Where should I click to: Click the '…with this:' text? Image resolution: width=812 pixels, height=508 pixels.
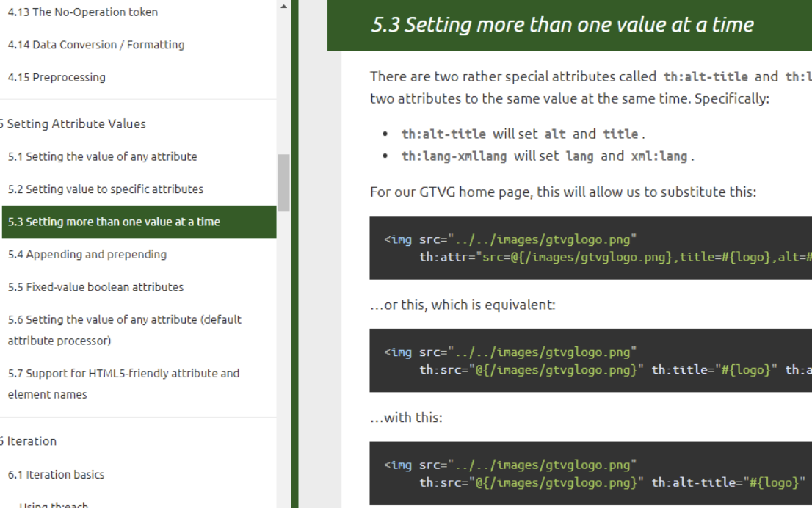pyautogui.click(x=407, y=418)
